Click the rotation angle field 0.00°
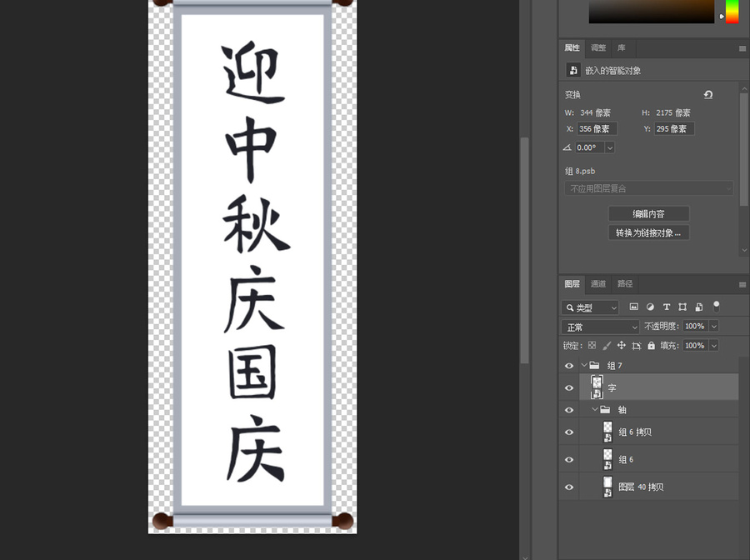The height and width of the screenshot is (560, 750). click(590, 147)
